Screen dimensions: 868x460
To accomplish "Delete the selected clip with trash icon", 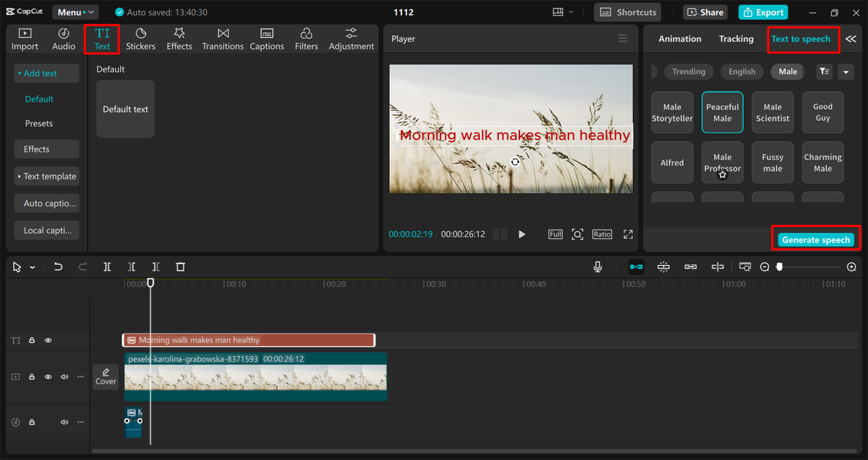I will click(x=180, y=267).
